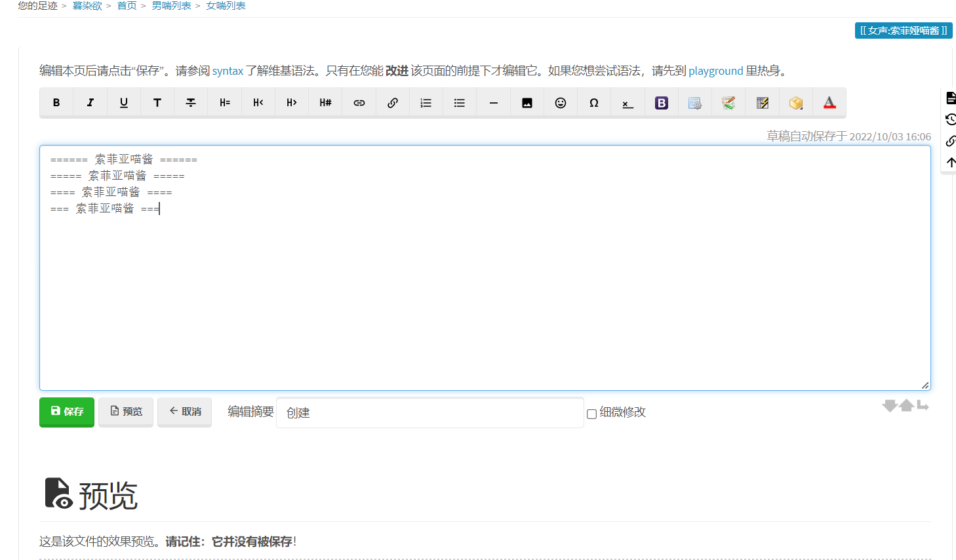Click the underline toolbar button
Image resolution: width=956 pixels, height=560 pixels.
click(x=124, y=103)
